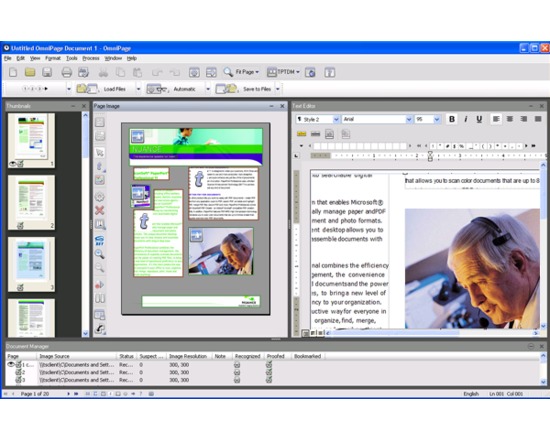Open the View menu
550x440 pixels.
click(35, 58)
